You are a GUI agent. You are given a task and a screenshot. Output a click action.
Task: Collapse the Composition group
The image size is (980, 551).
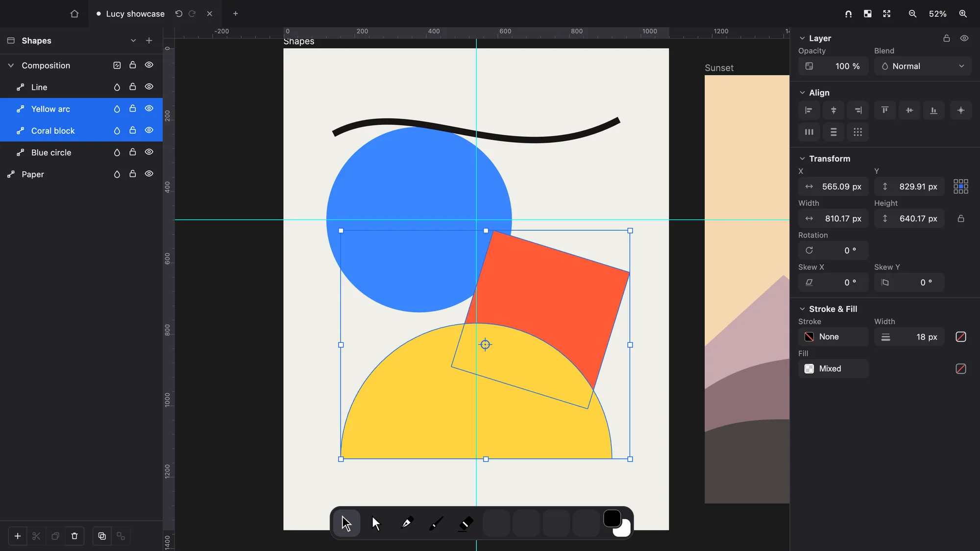[x=11, y=65]
